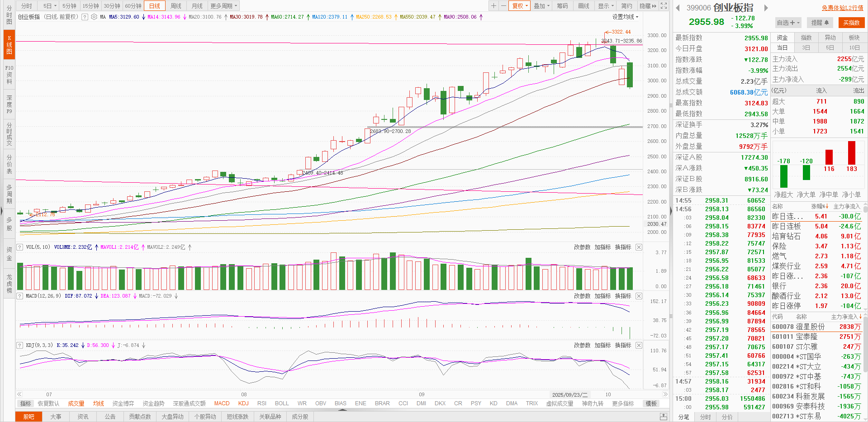
Task: Toggle the KDJ indicator at bottom bar
Action: tap(243, 403)
